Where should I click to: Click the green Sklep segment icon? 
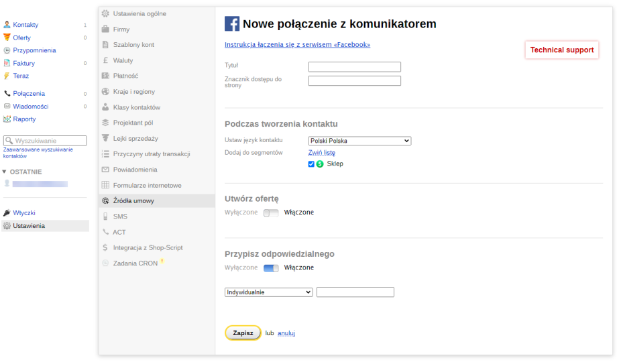[x=320, y=164]
